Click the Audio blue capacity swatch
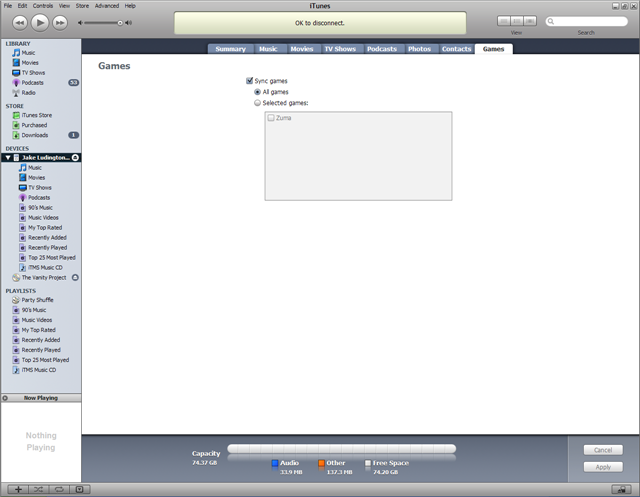 275,463
